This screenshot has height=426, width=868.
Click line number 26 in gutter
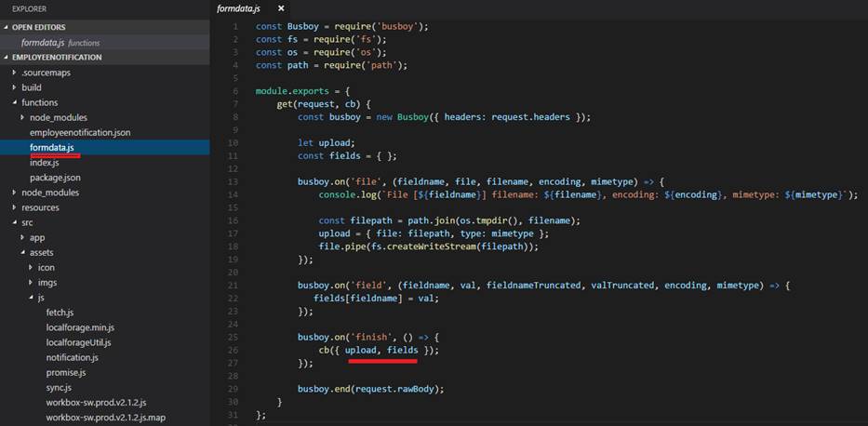tap(234, 350)
